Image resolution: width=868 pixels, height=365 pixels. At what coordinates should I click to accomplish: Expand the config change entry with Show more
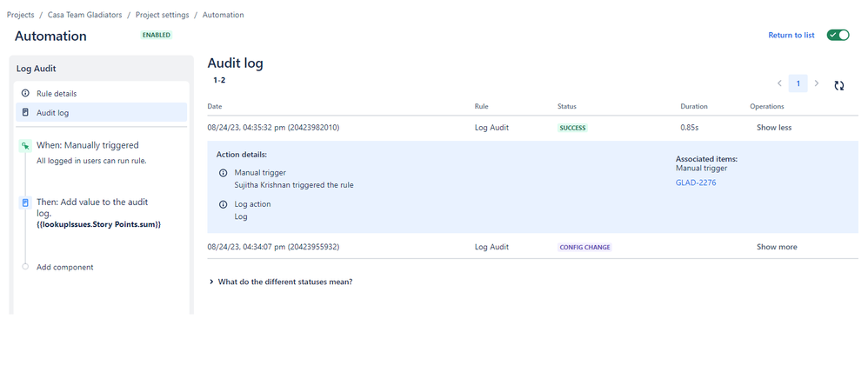tap(777, 247)
